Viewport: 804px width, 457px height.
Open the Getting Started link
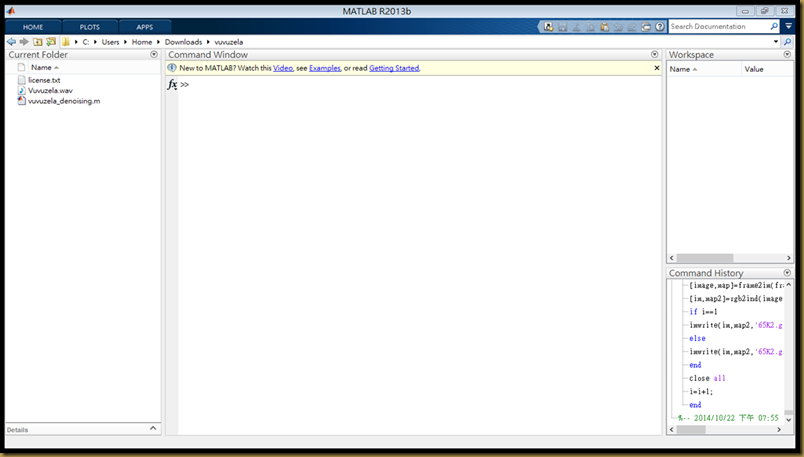click(x=394, y=68)
